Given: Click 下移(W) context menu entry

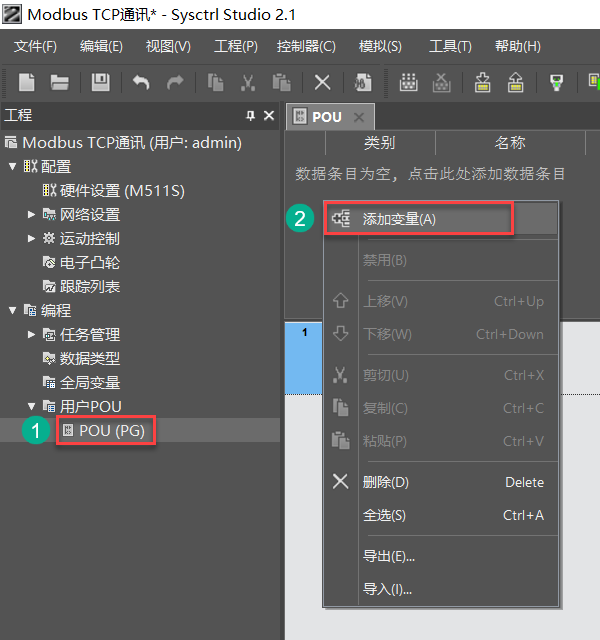Looking at the screenshot, I should click(x=441, y=334).
